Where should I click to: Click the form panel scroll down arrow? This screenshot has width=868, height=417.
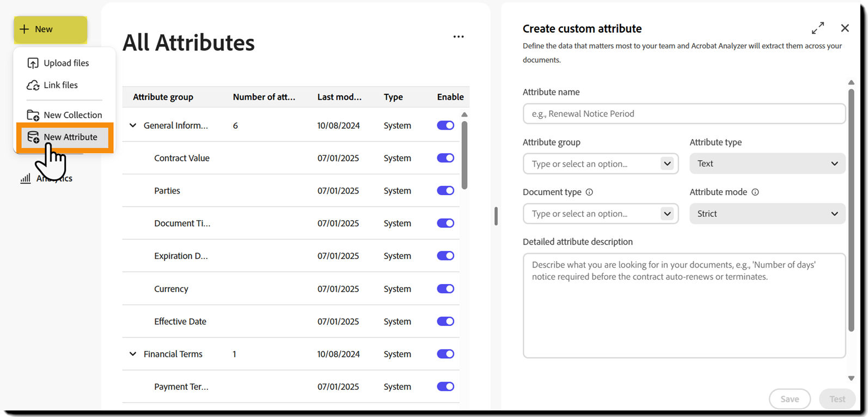851,378
